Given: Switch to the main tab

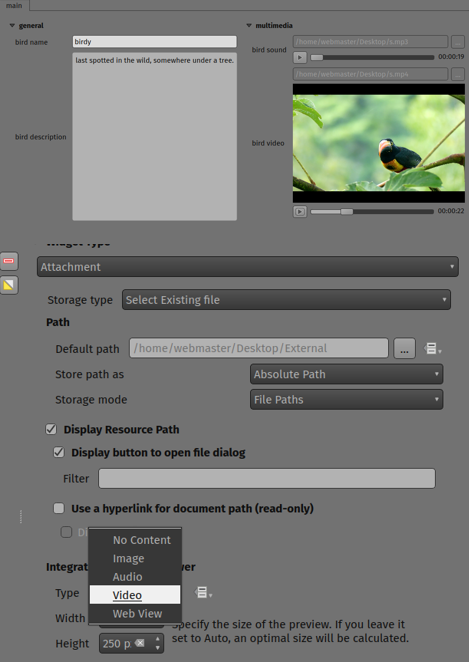Looking at the screenshot, I should coord(14,5).
